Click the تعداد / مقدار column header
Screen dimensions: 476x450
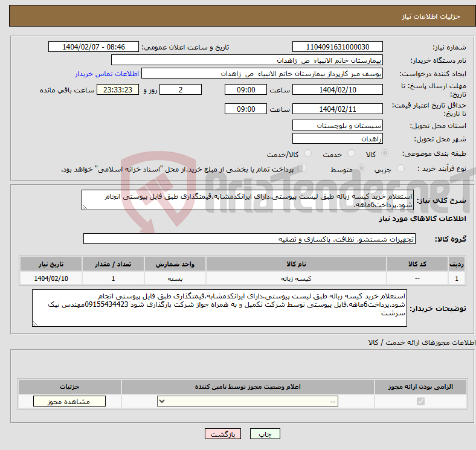(x=113, y=264)
